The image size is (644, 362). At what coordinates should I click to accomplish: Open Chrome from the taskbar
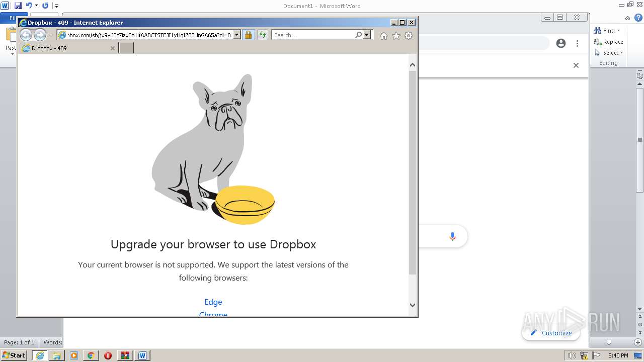[x=91, y=355]
